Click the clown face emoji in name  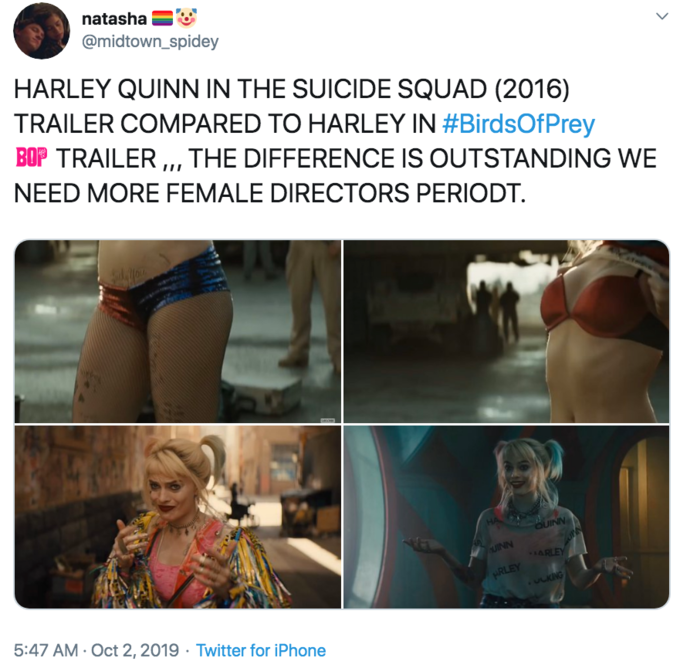tap(186, 18)
